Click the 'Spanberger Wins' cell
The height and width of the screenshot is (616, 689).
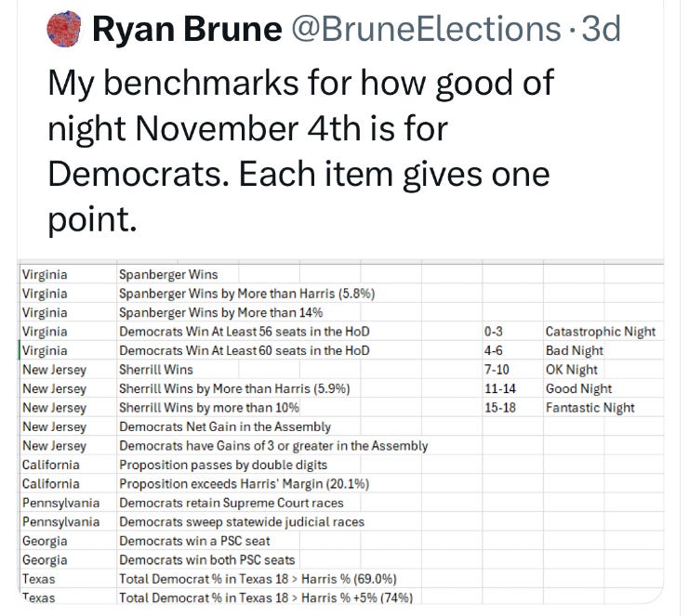(166, 274)
